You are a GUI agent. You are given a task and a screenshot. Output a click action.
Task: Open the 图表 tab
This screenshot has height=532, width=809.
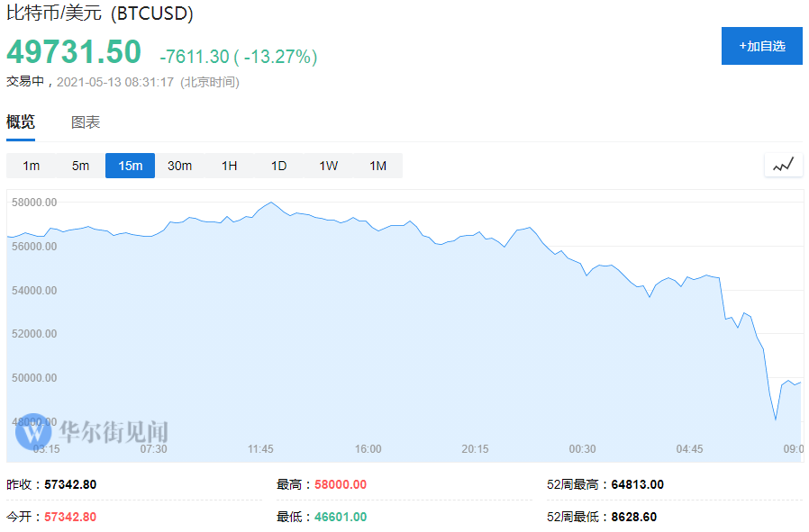click(86, 122)
